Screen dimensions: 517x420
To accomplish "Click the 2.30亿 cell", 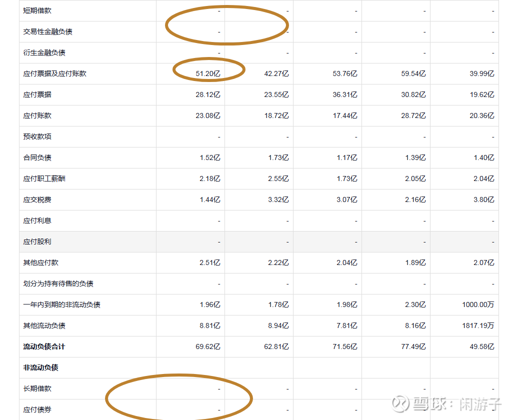I will coord(416,304).
